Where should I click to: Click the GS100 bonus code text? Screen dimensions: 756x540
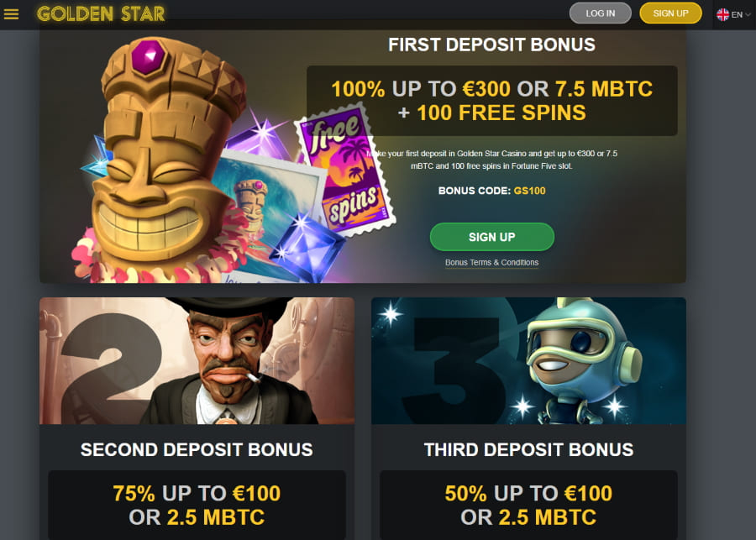pos(529,191)
